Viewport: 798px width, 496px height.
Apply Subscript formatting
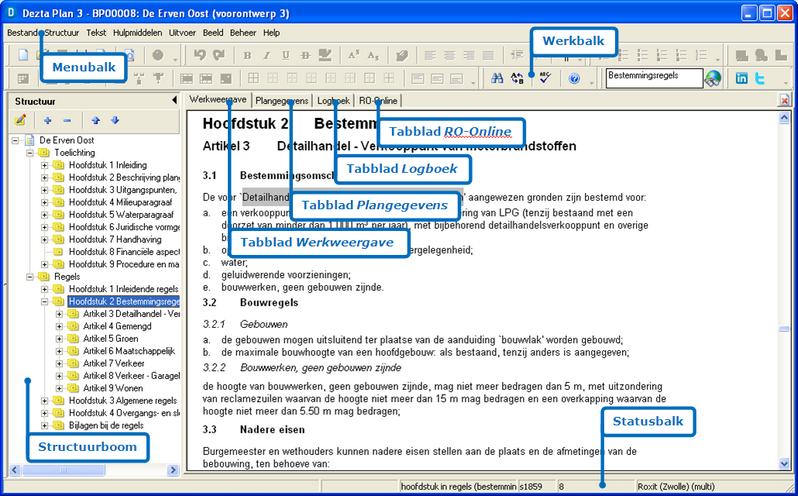[373, 55]
